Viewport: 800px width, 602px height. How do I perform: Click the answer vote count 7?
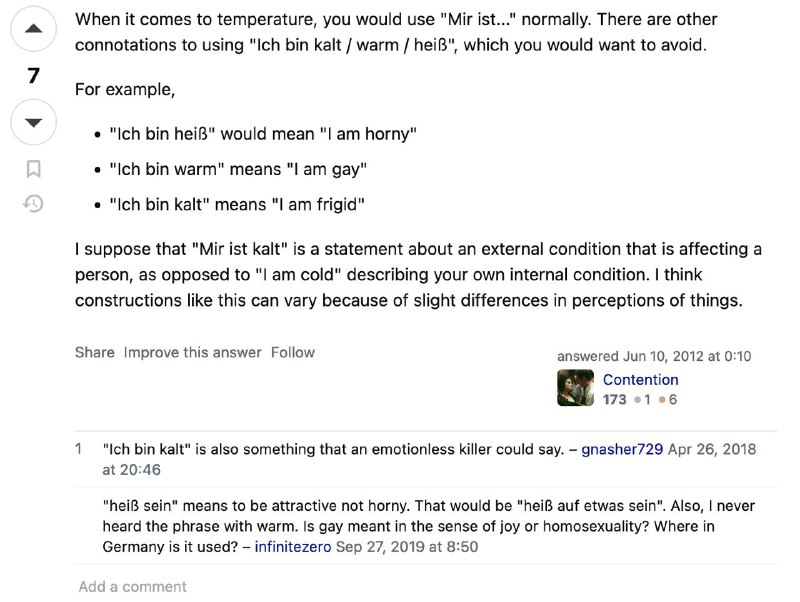point(33,76)
